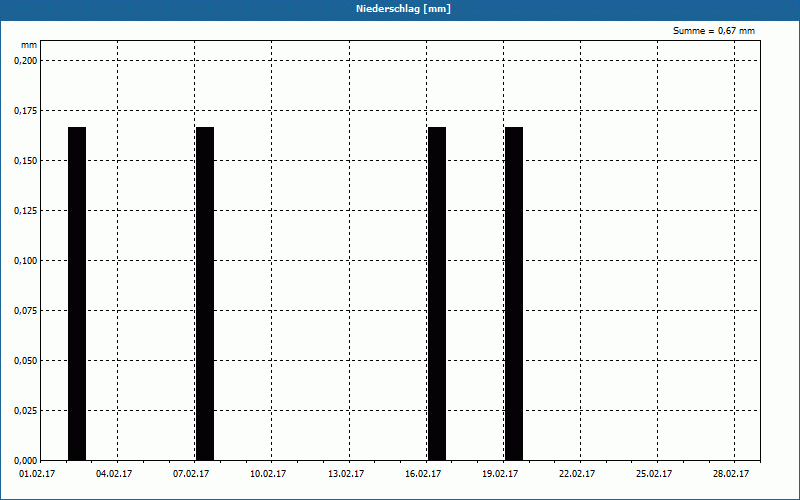Image resolution: width=800 pixels, height=500 pixels.
Task: Click the 0,000 y-axis value
Action: (26, 461)
